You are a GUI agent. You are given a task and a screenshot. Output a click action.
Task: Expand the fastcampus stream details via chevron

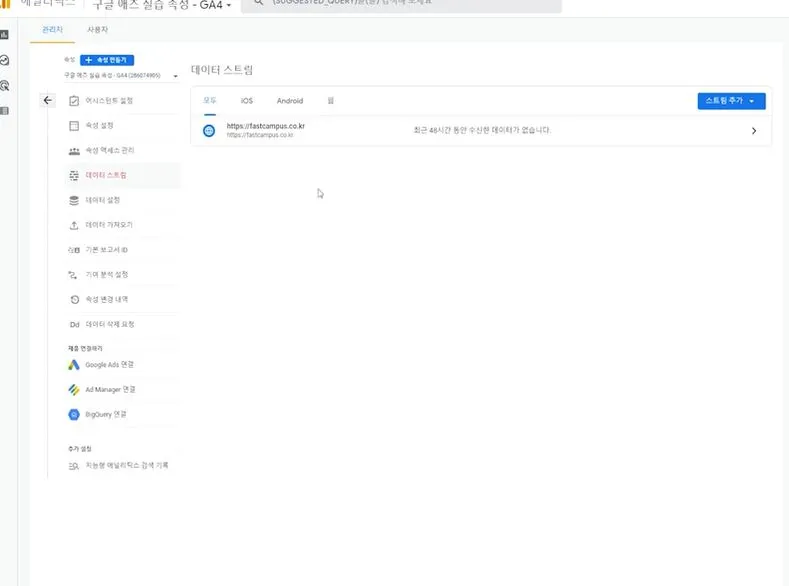point(754,131)
